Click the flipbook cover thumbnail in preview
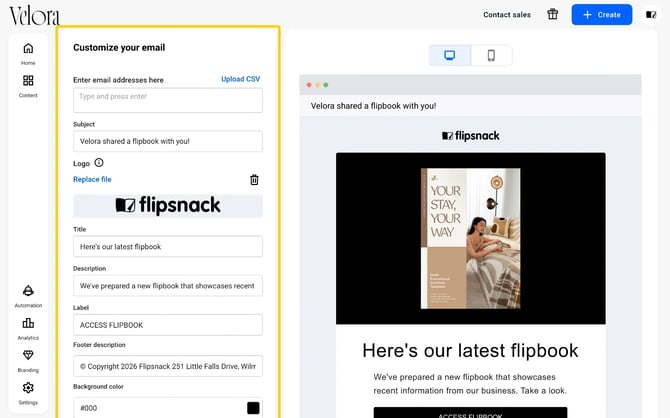This screenshot has height=418, width=670. 470,238
